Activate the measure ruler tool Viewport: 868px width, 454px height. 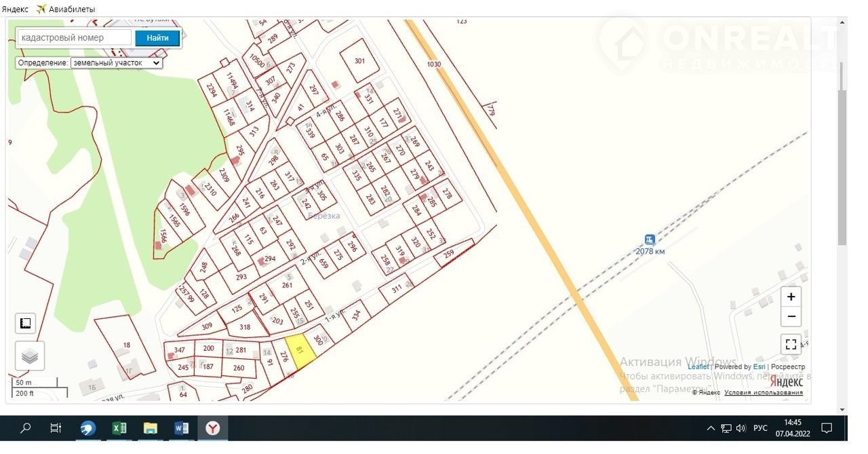click(26, 324)
